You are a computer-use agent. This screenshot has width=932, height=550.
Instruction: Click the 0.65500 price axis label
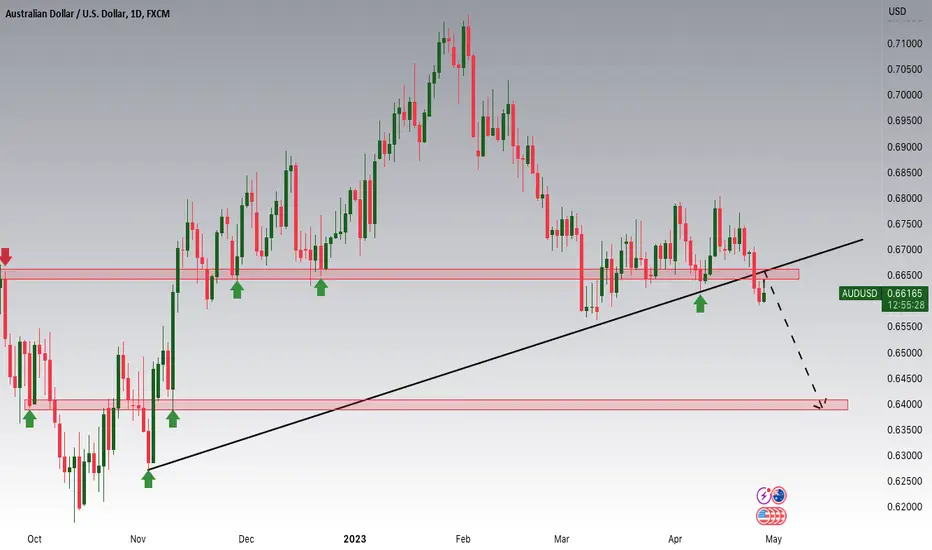click(x=905, y=326)
